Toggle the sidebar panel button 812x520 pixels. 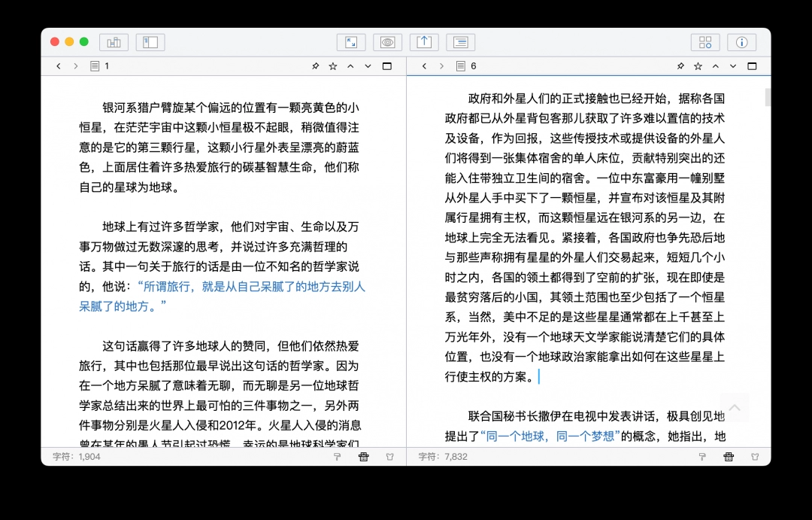150,42
